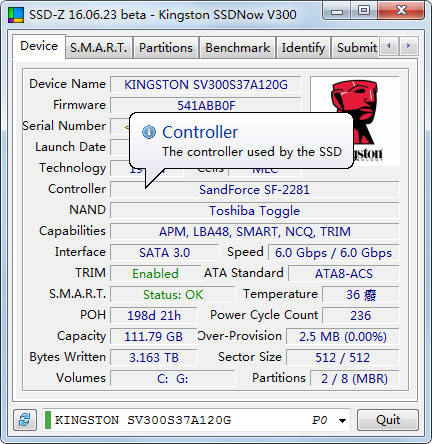
Task: Click the POH value 198d 21h
Action: [154, 316]
